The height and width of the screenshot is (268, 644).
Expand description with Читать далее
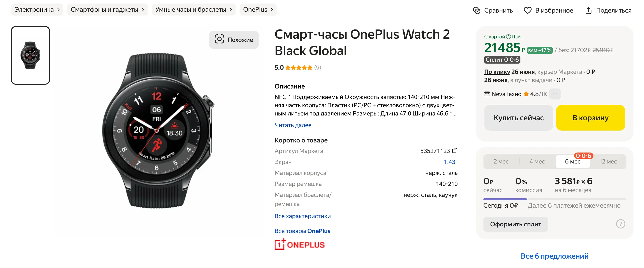(x=293, y=125)
